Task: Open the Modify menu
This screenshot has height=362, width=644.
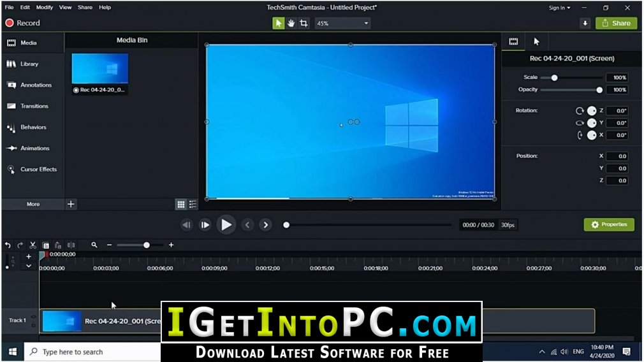Action: click(x=45, y=8)
